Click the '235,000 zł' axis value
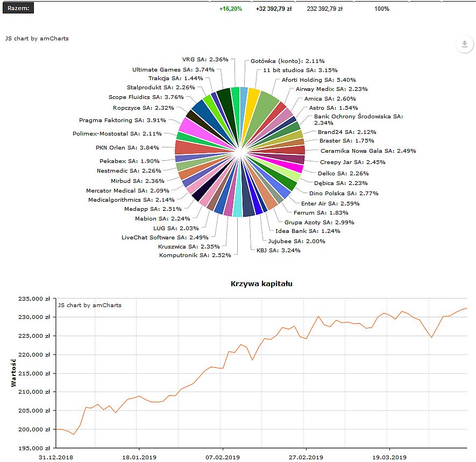This screenshot has height=462, width=476. pos(34,298)
